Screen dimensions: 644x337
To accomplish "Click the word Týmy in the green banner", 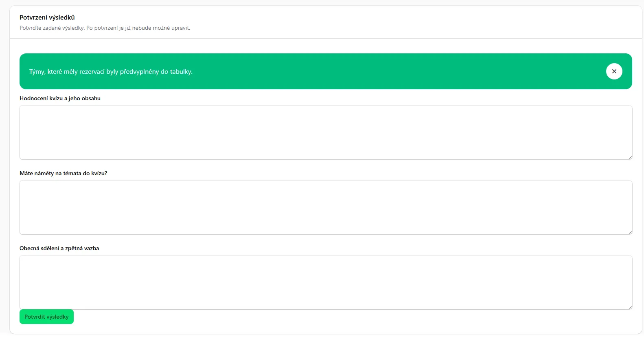I will click(x=37, y=72).
